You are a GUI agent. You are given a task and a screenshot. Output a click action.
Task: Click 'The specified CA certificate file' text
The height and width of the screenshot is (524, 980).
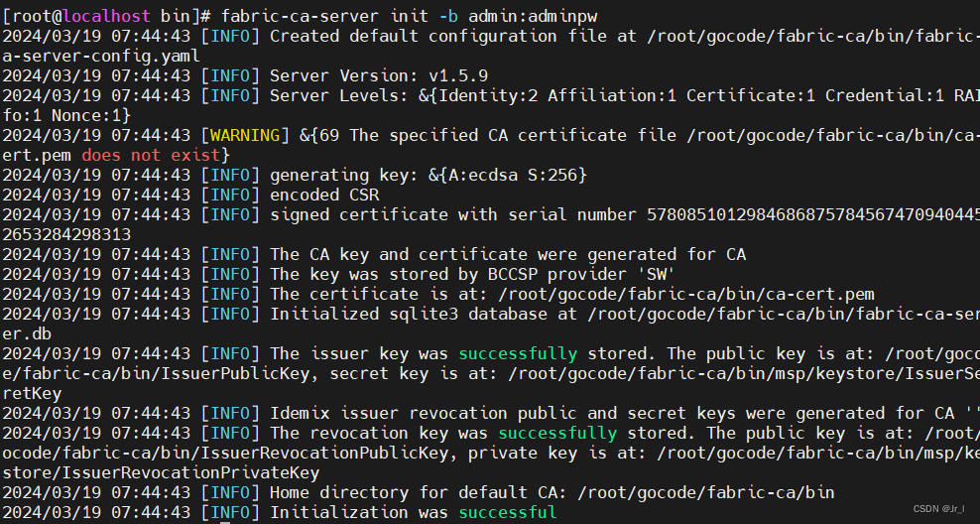coord(513,135)
